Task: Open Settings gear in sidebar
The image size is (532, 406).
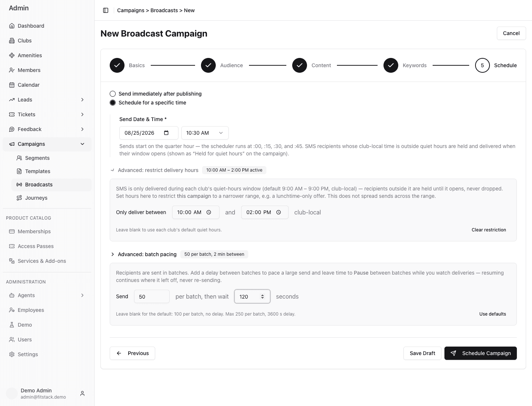Action: click(x=47, y=354)
